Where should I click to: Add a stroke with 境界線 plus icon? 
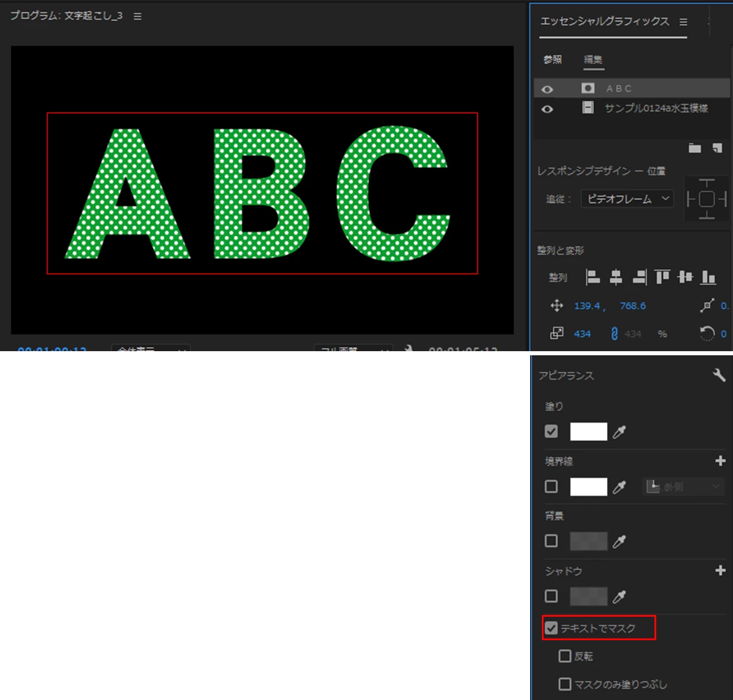click(721, 461)
